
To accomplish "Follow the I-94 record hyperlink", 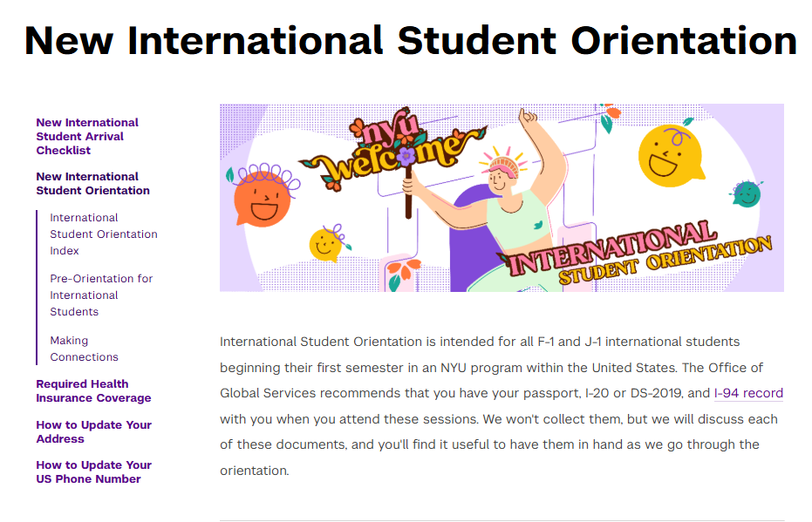I will [748, 393].
